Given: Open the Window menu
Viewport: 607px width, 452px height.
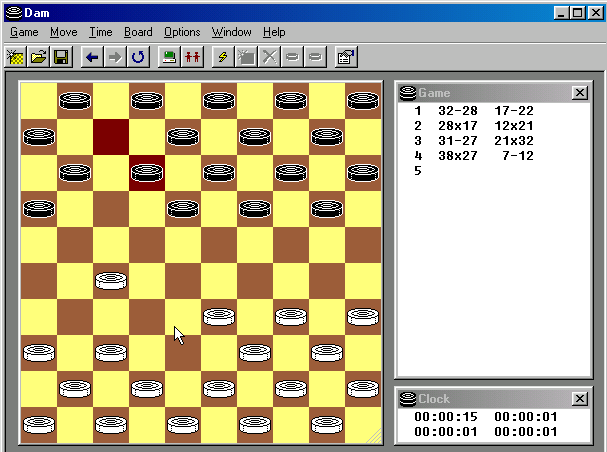Looking at the screenshot, I should click(231, 32).
